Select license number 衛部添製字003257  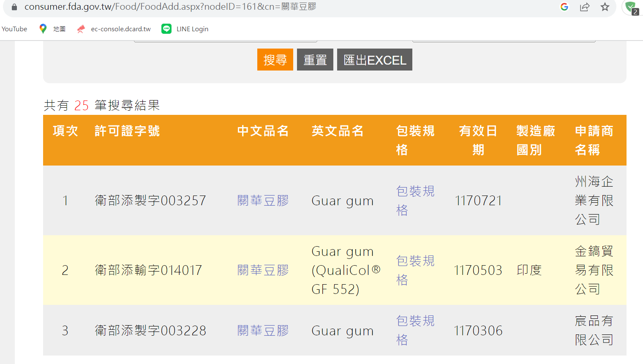150,201
